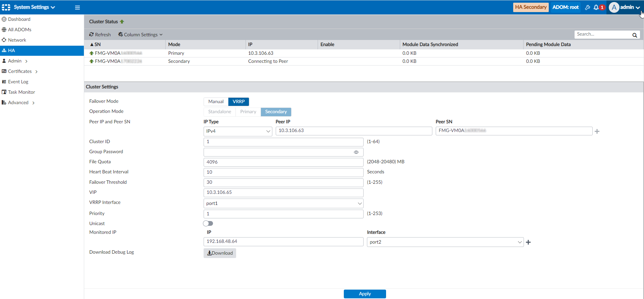Viewport: 644px width, 299px height.
Task: Click the plus icon next to Peer SN
Action: [597, 131]
